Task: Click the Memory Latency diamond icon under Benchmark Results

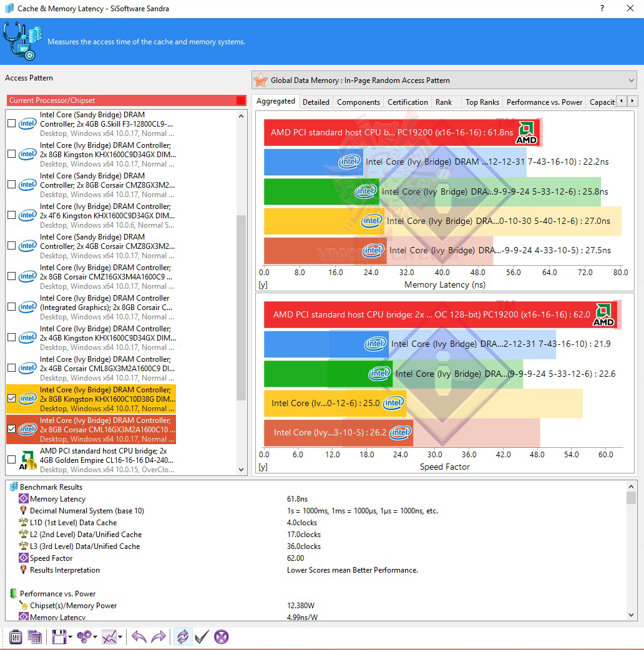Action: (24, 498)
